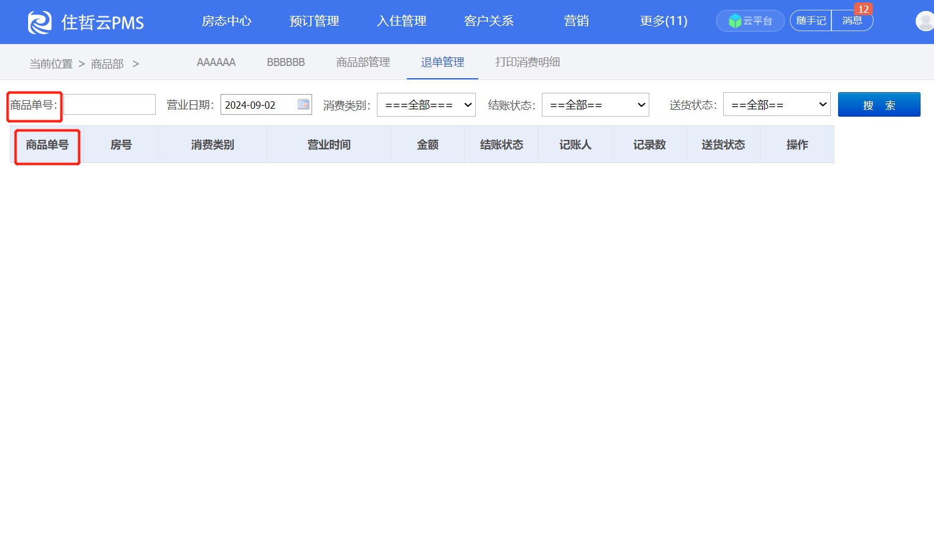Open the 营销 menu
The image size is (934, 560).
point(576,21)
